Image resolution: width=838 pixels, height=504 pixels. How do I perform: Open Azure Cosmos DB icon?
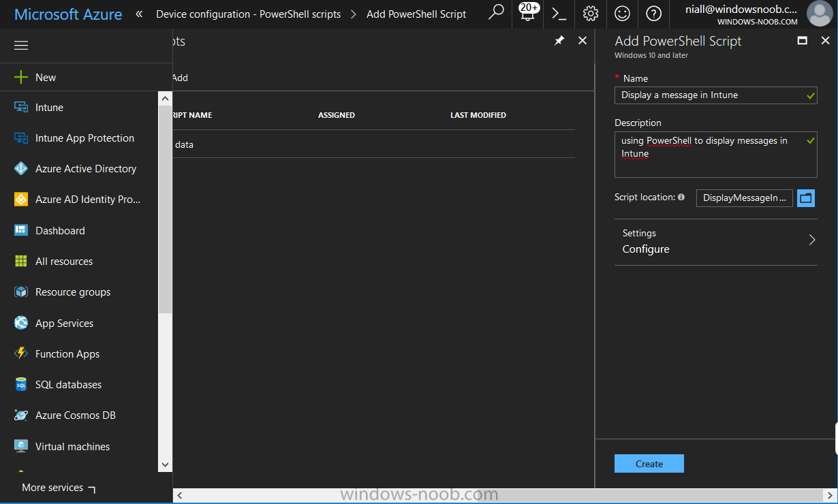(21, 415)
